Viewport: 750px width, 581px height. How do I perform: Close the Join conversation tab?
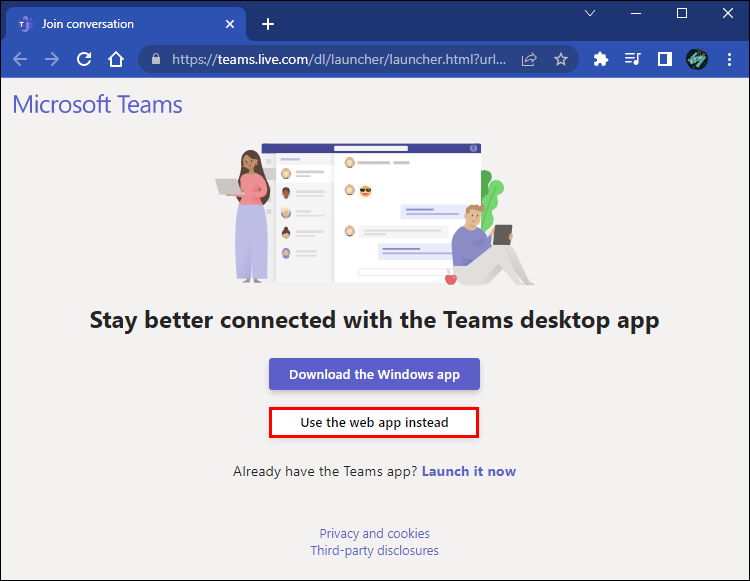coord(230,24)
